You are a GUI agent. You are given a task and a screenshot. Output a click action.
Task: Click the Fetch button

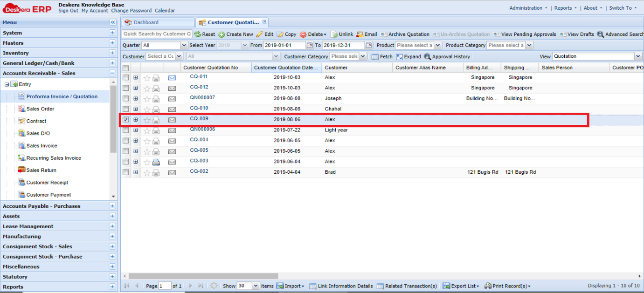coord(382,57)
